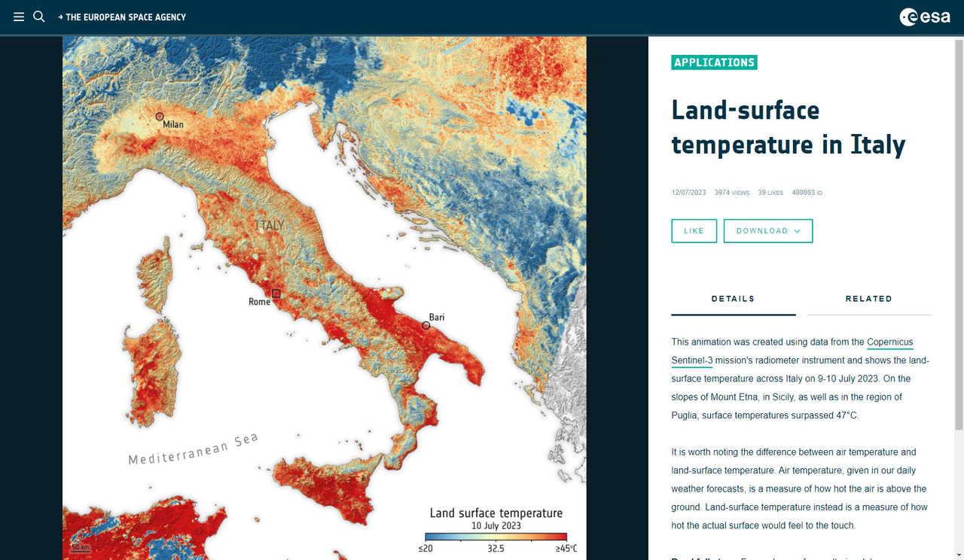The image size is (964, 560).
Task: Select the page title Land-surface temperature in Italy
Action: click(x=789, y=127)
